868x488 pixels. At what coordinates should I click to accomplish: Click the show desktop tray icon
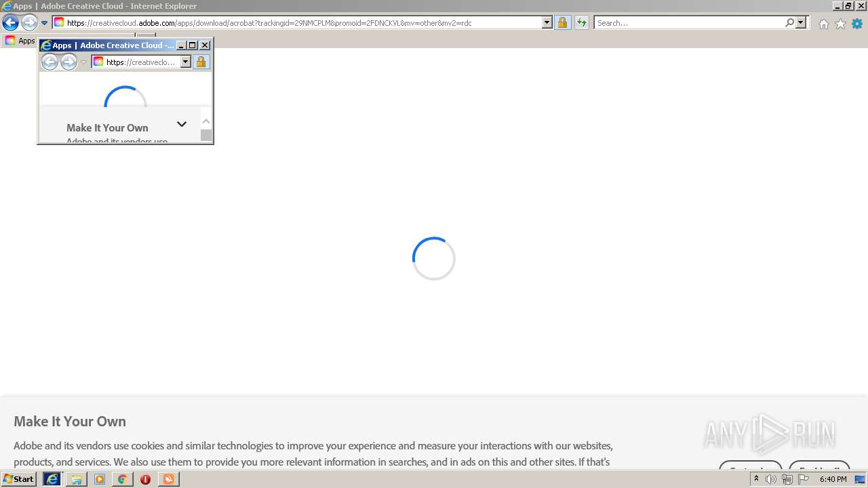click(x=860, y=479)
